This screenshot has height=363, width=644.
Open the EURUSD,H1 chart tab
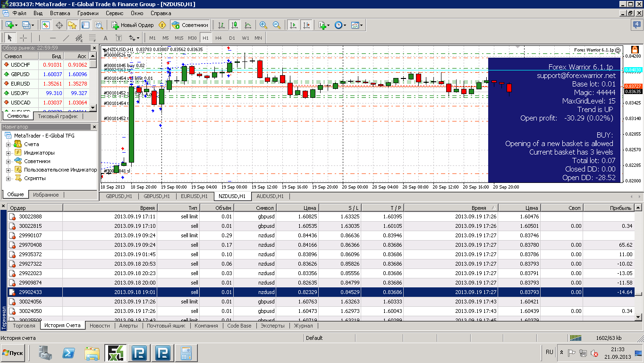pyautogui.click(x=195, y=196)
